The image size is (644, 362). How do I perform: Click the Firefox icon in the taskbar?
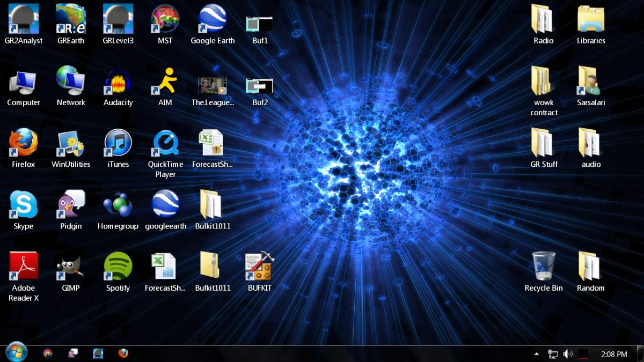pos(123,353)
